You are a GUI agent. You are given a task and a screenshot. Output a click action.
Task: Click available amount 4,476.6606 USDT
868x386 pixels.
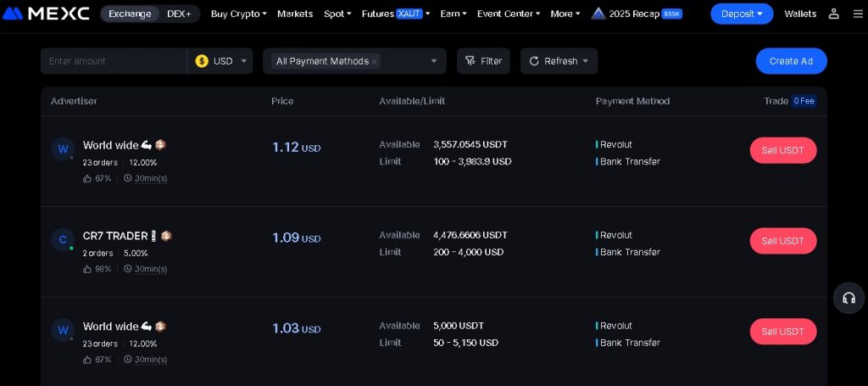click(470, 235)
